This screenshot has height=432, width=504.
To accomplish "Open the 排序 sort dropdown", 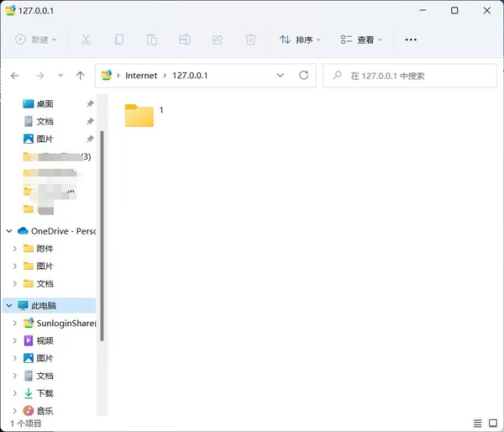I will [300, 40].
